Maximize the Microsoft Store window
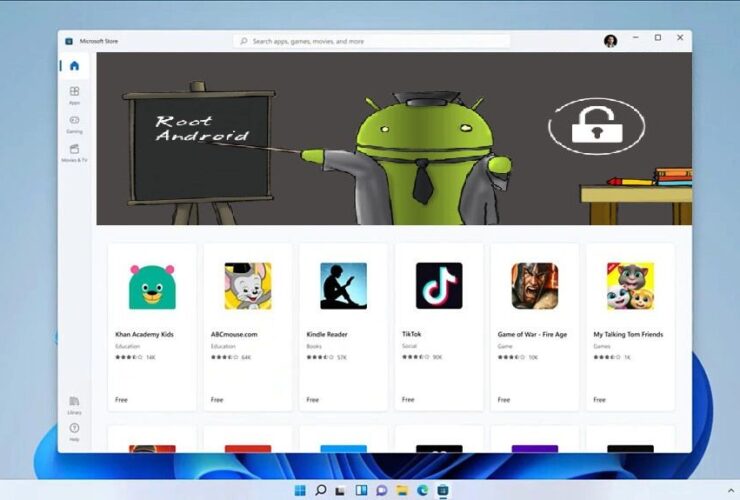This screenshot has width=740, height=500. click(x=658, y=37)
